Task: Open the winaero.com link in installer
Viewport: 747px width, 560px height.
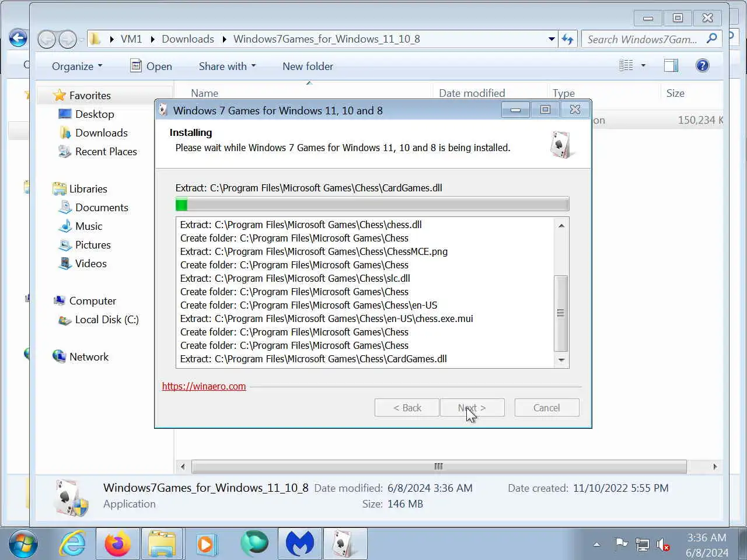Action: (204, 386)
